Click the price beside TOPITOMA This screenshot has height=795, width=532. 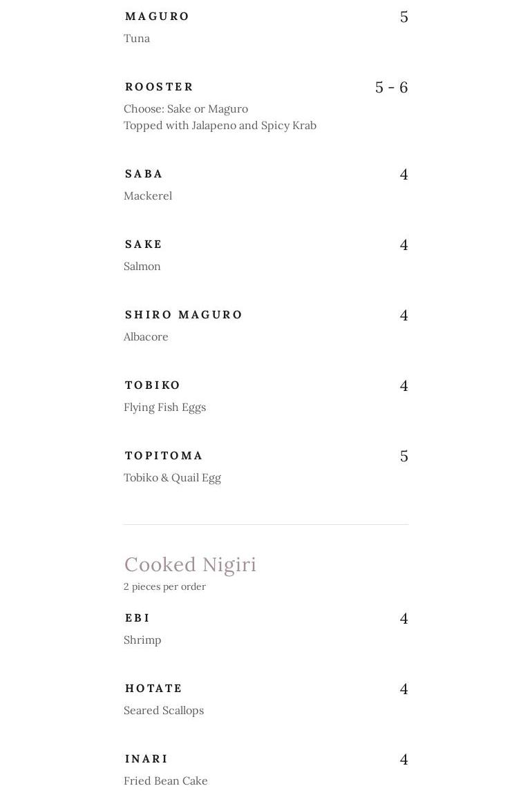[x=404, y=456]
